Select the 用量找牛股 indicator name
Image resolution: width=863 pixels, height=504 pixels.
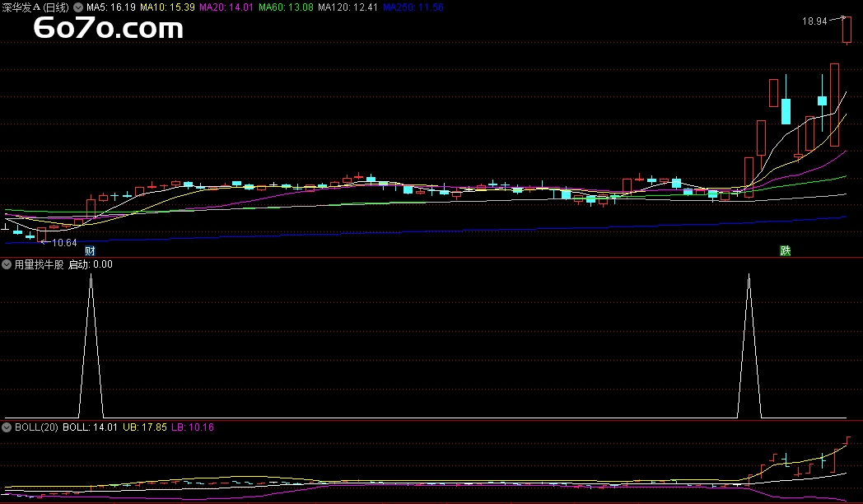pyautogui.click(x=39, y=264)
